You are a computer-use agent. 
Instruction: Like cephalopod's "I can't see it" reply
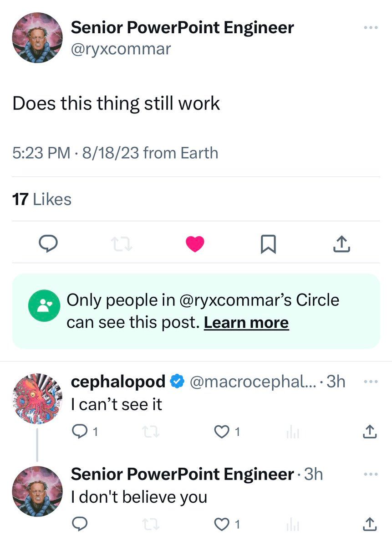tap(222, 431)
